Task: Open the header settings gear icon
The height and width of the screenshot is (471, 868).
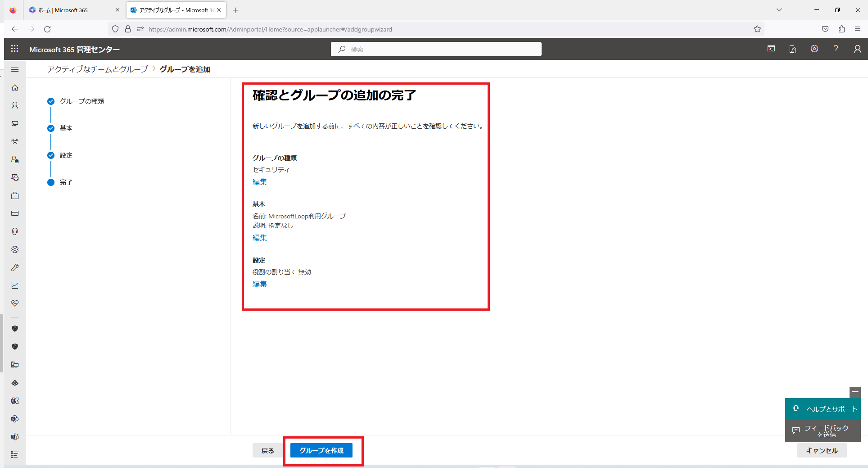Action: 814,49
